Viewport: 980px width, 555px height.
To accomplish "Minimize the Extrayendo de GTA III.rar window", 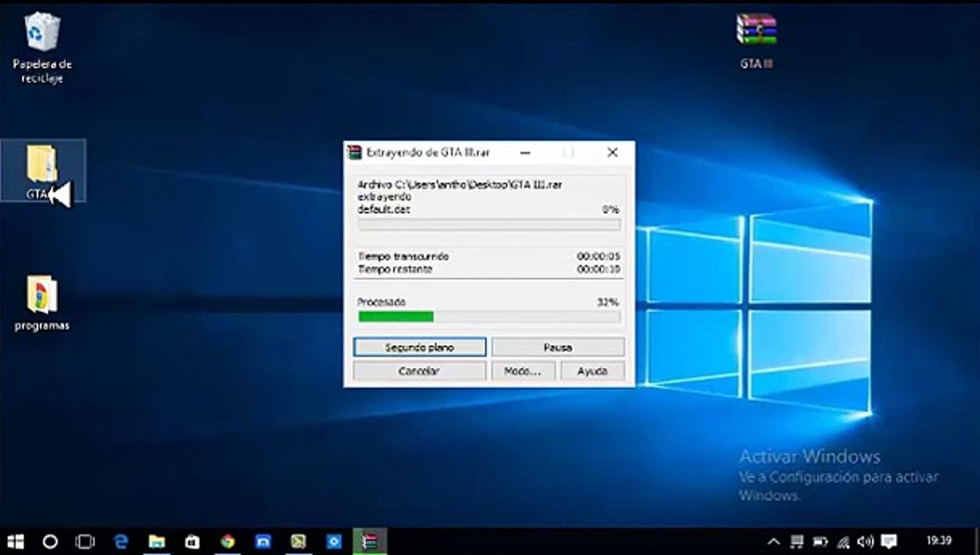I will tap(525, 153).
